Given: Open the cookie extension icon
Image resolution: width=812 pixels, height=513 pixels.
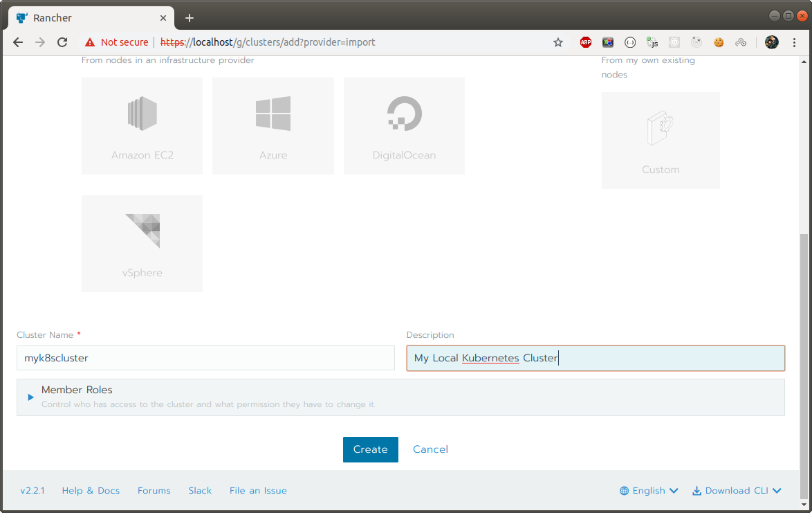Looking at the screenshot, I should coord(719,42).
